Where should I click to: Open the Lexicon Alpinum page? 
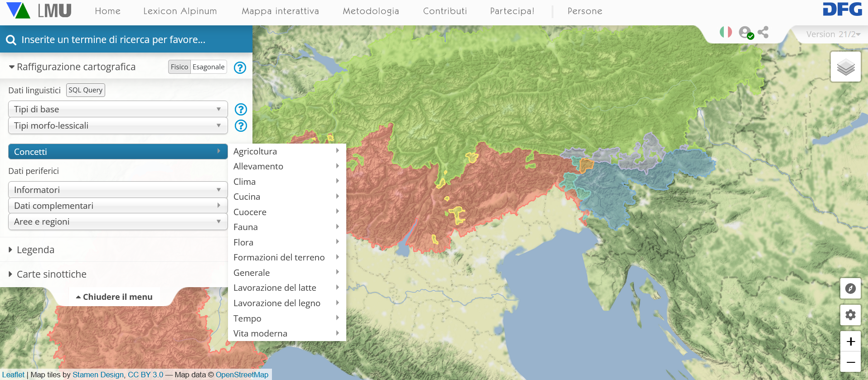coord(180,11)
